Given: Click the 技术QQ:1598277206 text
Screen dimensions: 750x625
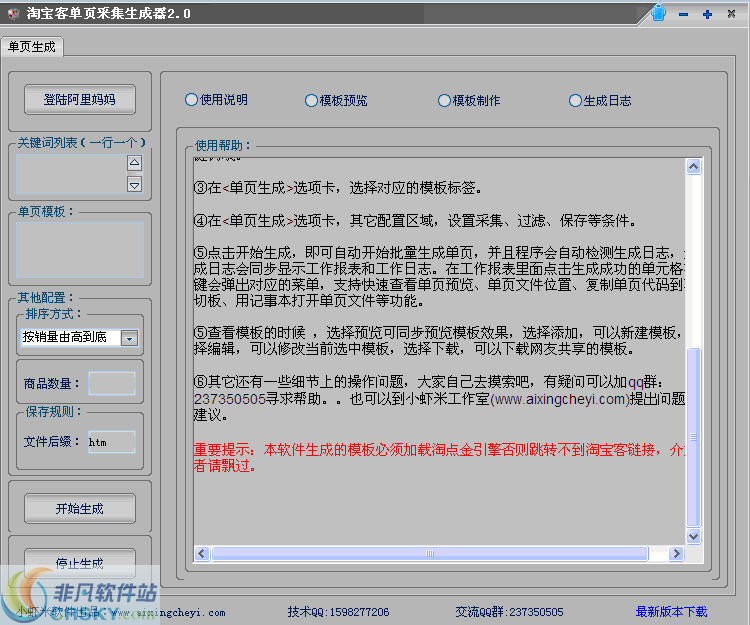Looking at the screenshot, I should 338,612.
